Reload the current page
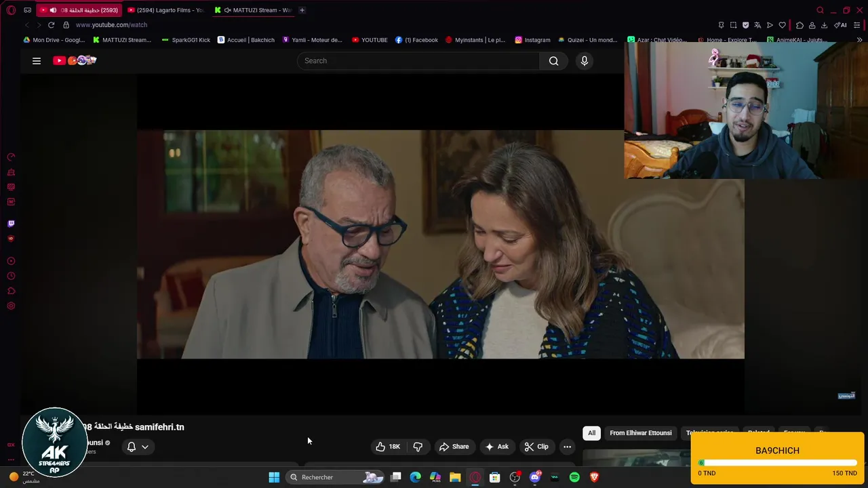 click(x=51, y=25)
